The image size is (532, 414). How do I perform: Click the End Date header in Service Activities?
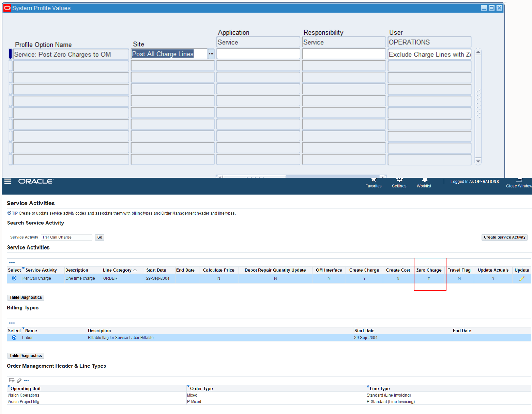(x=185, y=270)
